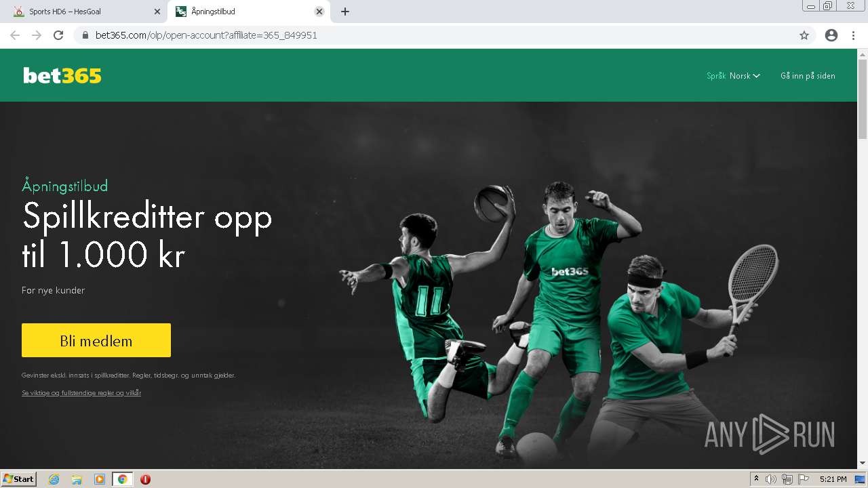Click the 5:21 PM system clock
The width and height of the screenshot is (868, 488).
(x=833, y=479)
